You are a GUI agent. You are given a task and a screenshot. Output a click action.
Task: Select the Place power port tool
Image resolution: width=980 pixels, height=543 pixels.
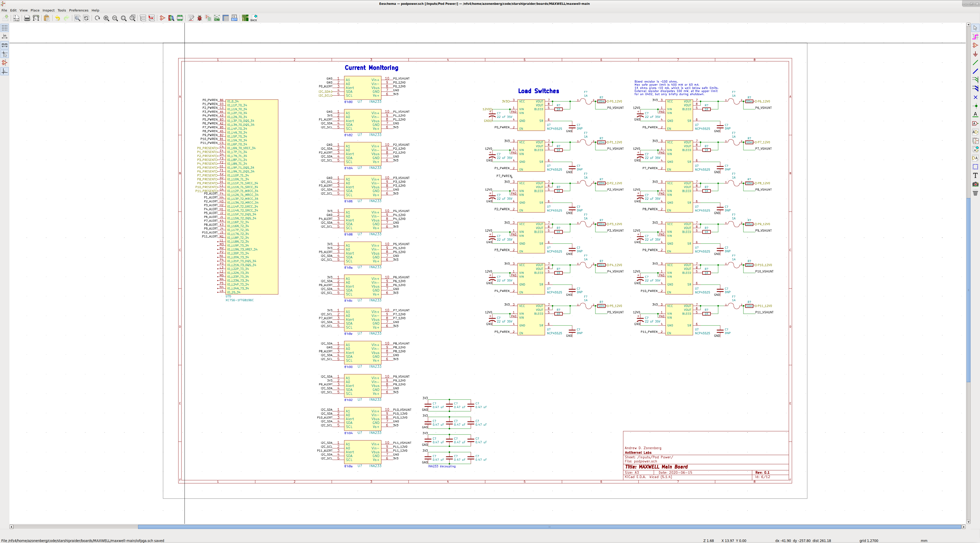point(975,54)
